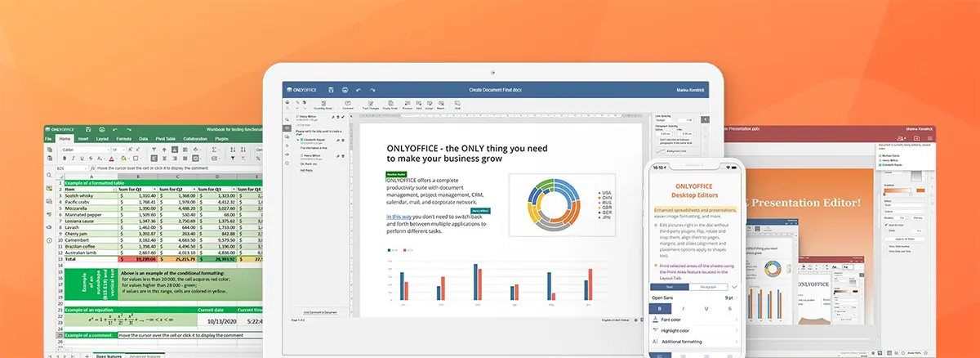Open Additional formatting on the phone
Screen dimensions: 980x358
pos(694,342)
